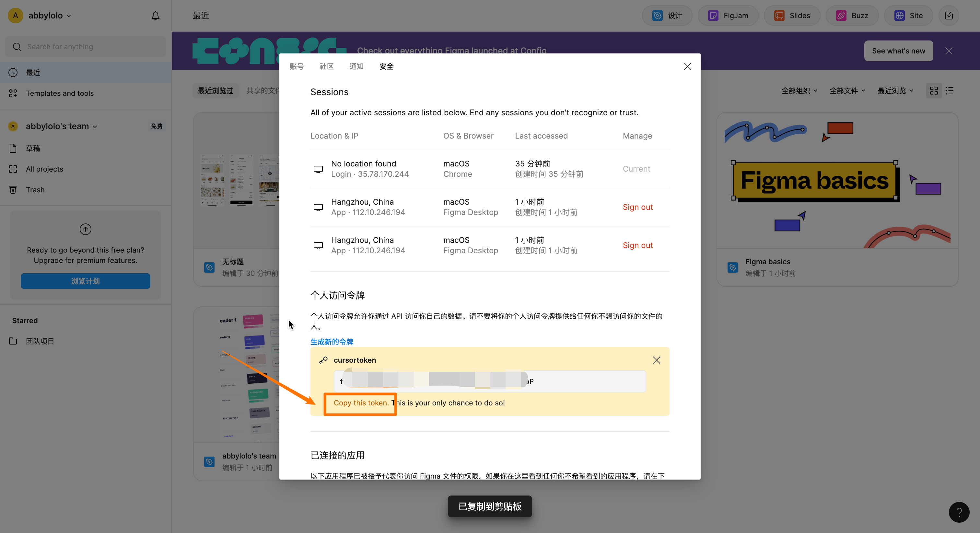The width and height of the screenshot is (980, 533).
Task: Open the abbylolo account menu
Action: 50,16
